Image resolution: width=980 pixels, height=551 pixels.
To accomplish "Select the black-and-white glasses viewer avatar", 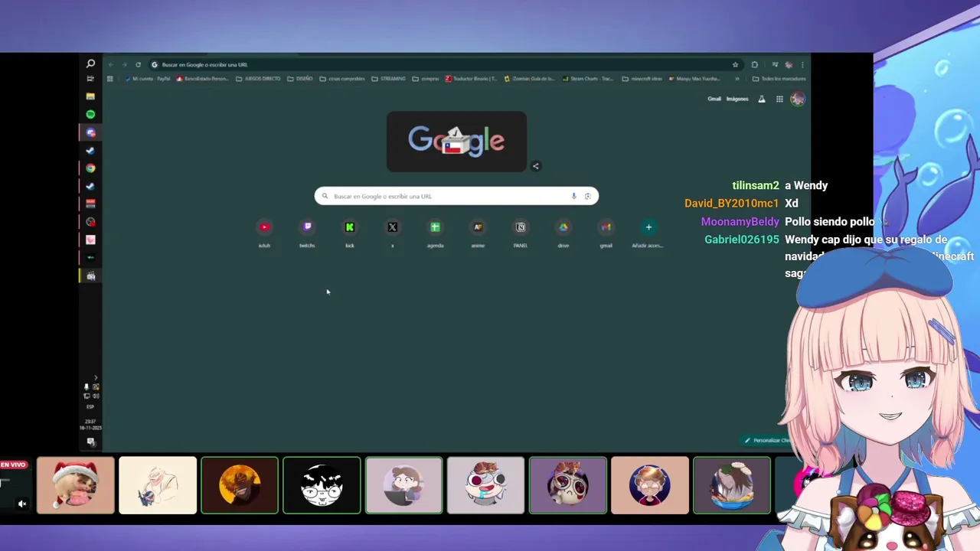I will click(x=322, y=485).
